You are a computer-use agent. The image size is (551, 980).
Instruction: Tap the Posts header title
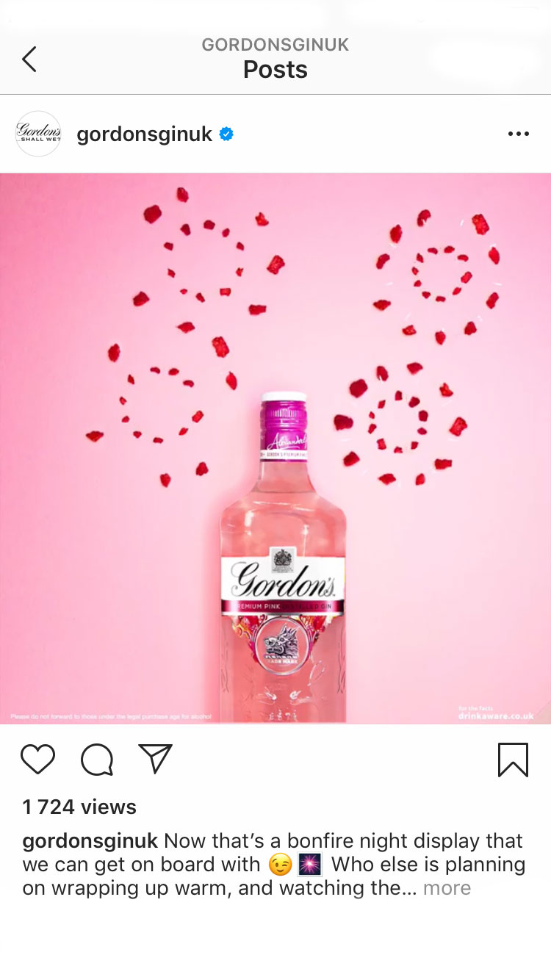[275, 70]
